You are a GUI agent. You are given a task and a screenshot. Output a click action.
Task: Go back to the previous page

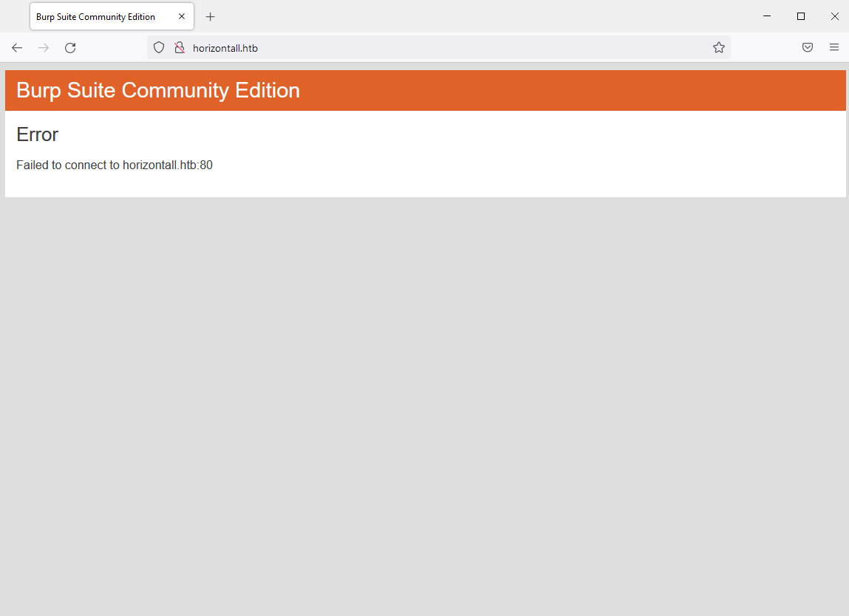point(17,48)
